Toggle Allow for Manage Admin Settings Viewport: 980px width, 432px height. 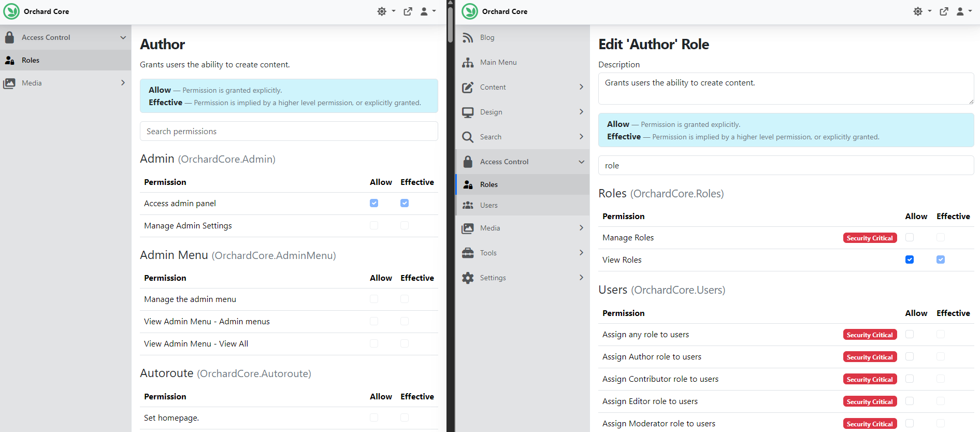point(374,225)
